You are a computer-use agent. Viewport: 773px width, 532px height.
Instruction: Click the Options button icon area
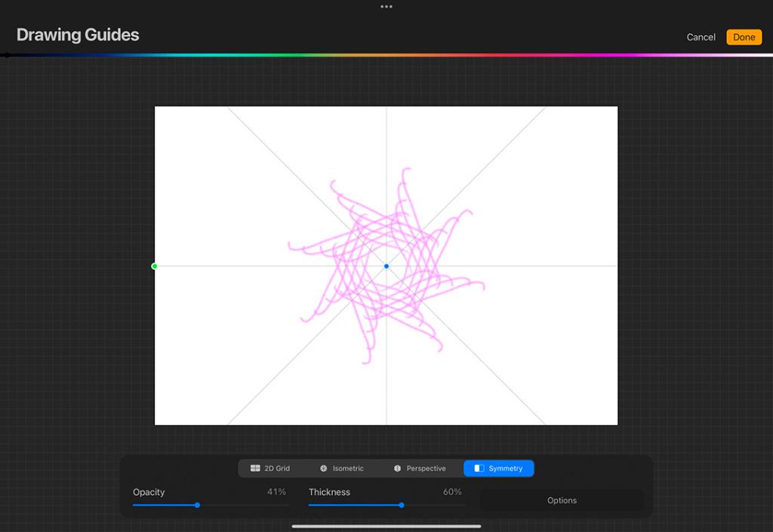point(562,500)
